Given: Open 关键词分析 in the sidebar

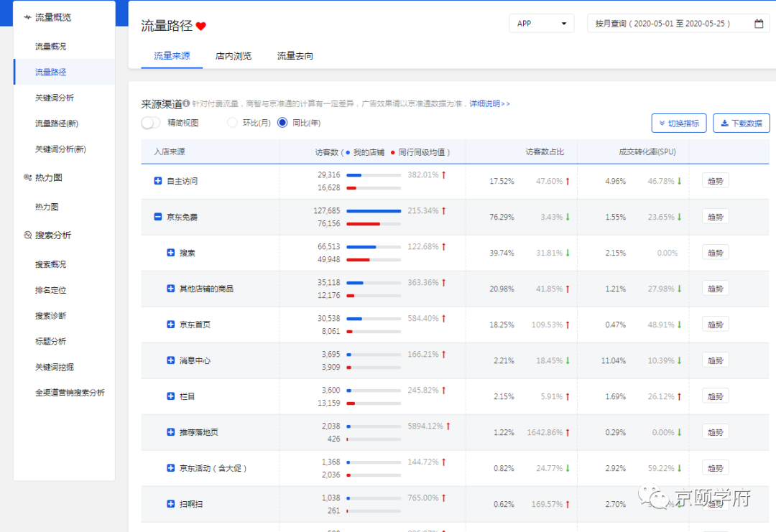Looking at the screenshot, I should [x=55, y=98].
